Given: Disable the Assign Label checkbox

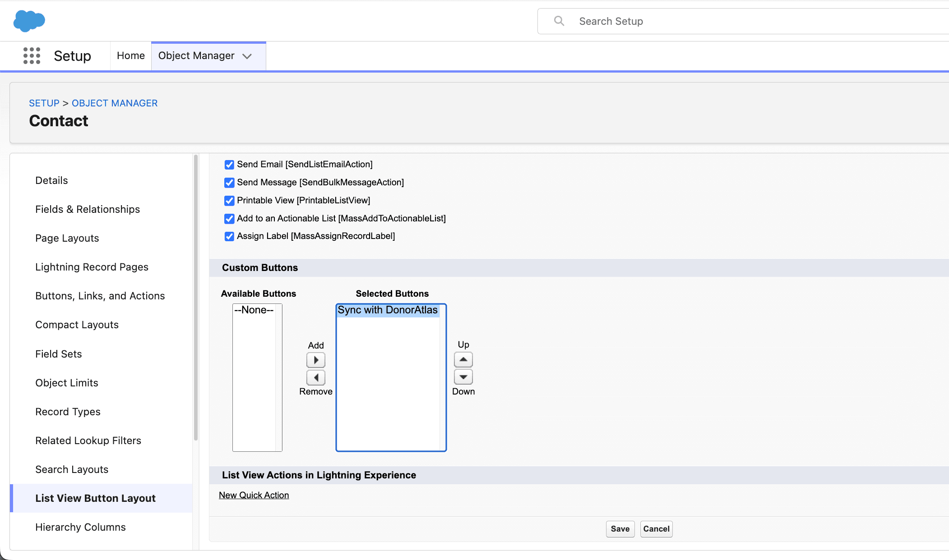Looking at the screenshot, I should pos(229,236).
